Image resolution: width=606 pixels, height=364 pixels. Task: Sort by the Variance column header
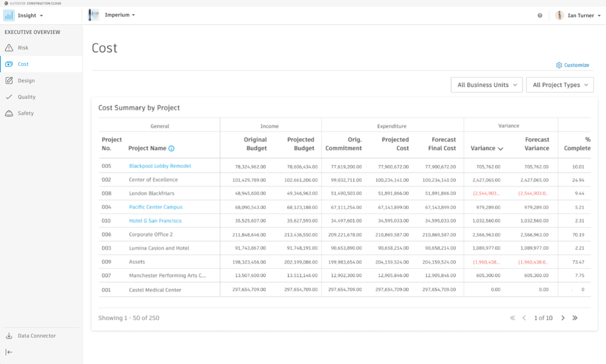tap(487, 148)
